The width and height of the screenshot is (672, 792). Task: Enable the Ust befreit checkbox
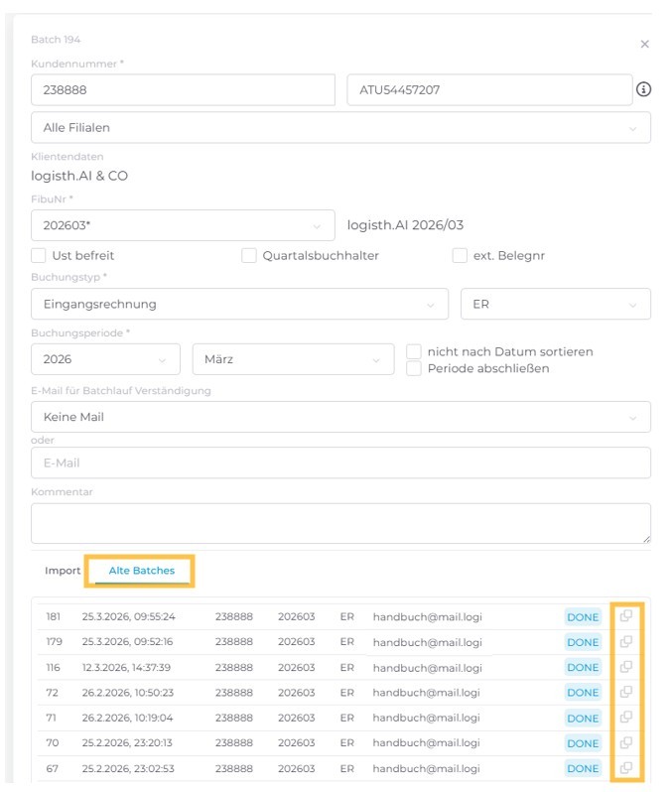(x=39, y=255)
